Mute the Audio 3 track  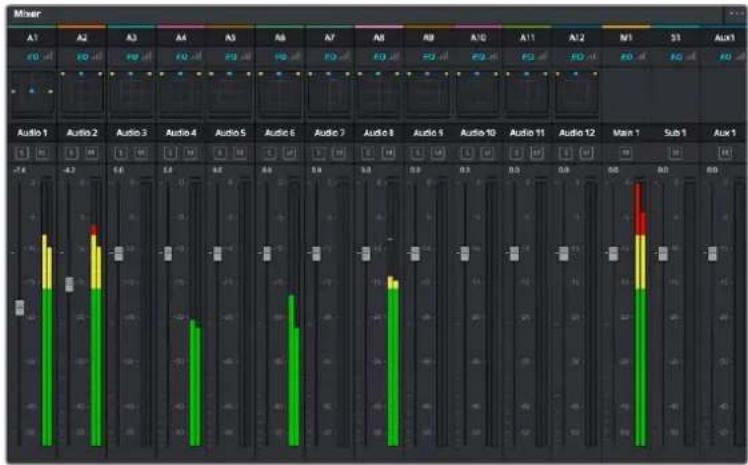141,153
